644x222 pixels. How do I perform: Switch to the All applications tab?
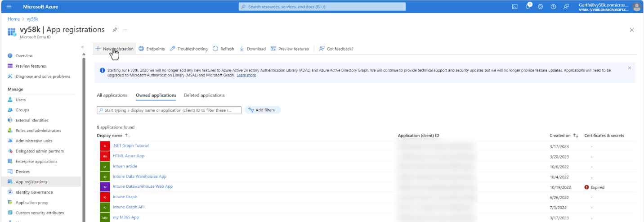(x=112, y=95)
